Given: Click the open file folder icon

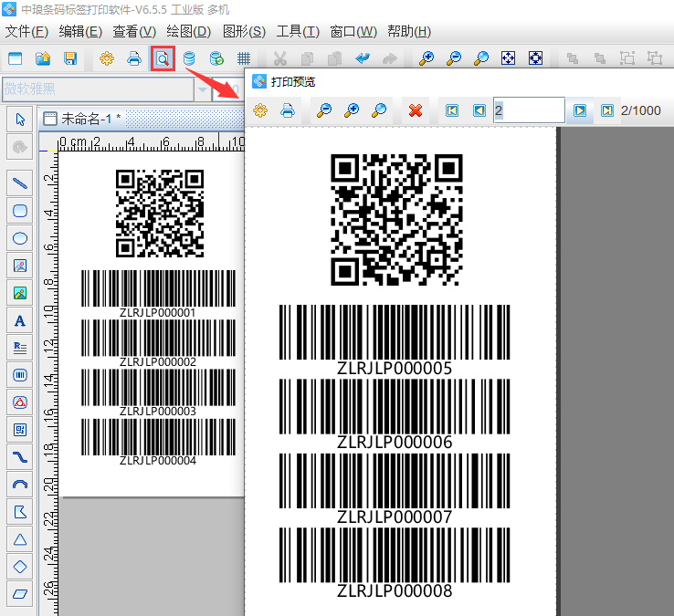Looking at the screenshot, I should pyautogui.click(x=43, y=58).
